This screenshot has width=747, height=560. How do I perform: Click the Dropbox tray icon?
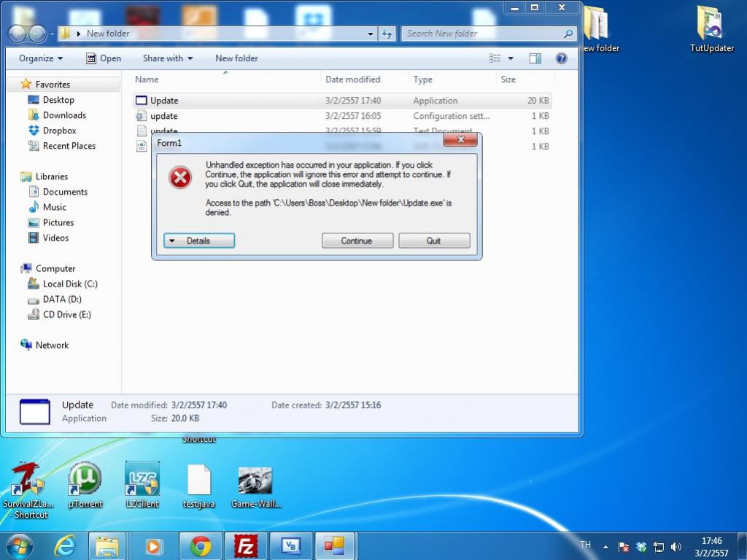tap(641, 547)
